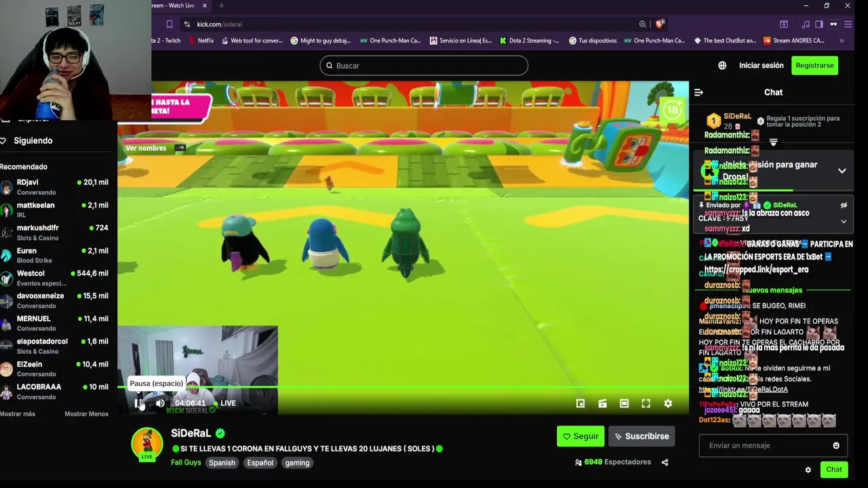868x488 pixels.
Task: Open the Web tool for converter bookmark
Action: tap(251, 41)
